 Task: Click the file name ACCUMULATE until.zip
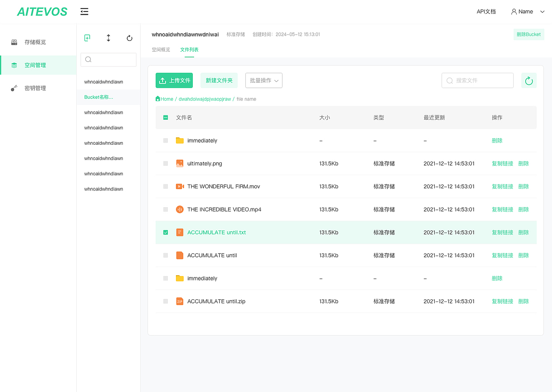coord(216,301)
